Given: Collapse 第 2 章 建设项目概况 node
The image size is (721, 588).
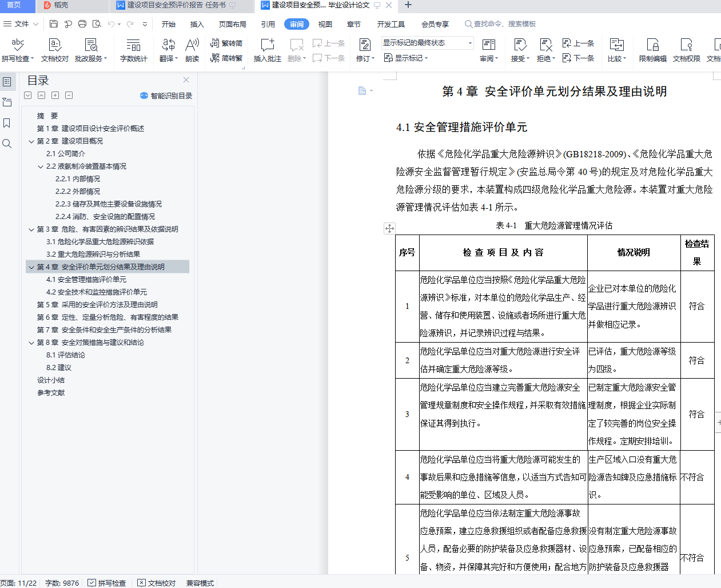Looking at the screenshot, I should point(31,141).
